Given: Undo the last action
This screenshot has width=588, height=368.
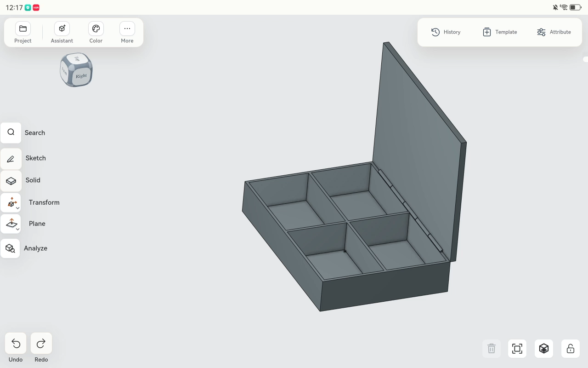Looking at the screenshot, I should point(16,344).
